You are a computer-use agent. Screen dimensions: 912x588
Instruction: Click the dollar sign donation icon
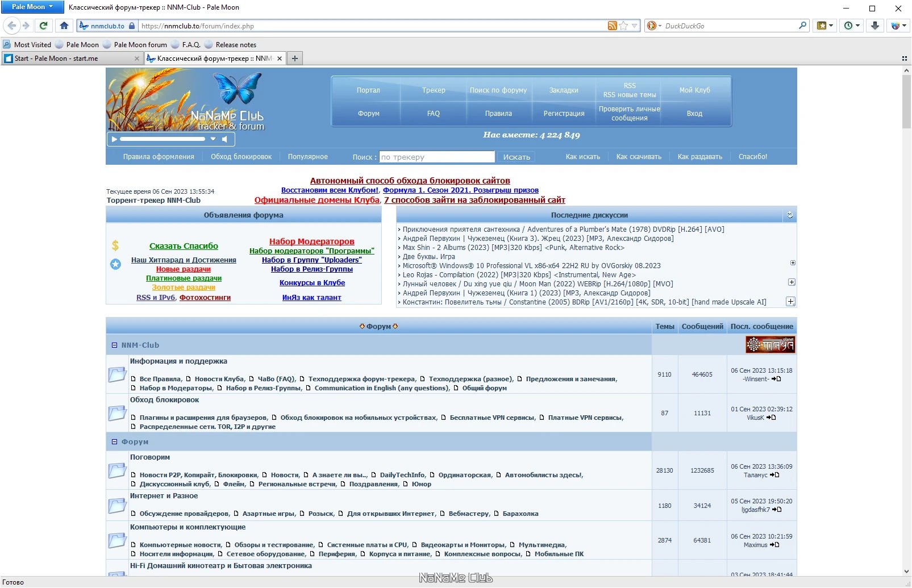[x=115, y=245]
